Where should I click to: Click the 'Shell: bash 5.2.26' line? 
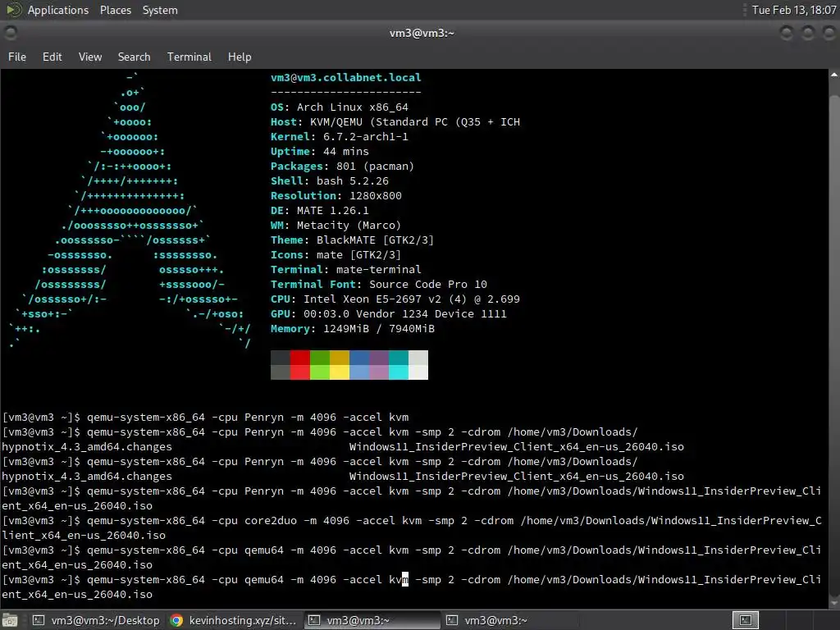(x=330, y=181)
